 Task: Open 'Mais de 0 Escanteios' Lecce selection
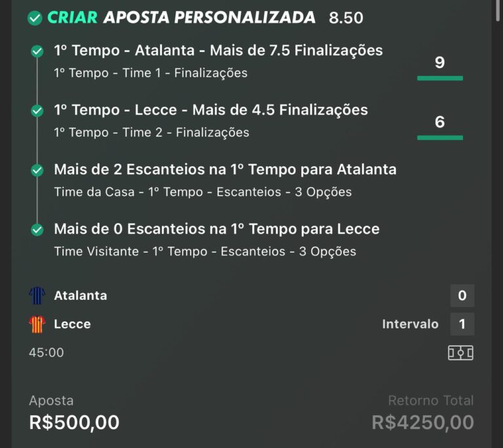click(217, 229)
